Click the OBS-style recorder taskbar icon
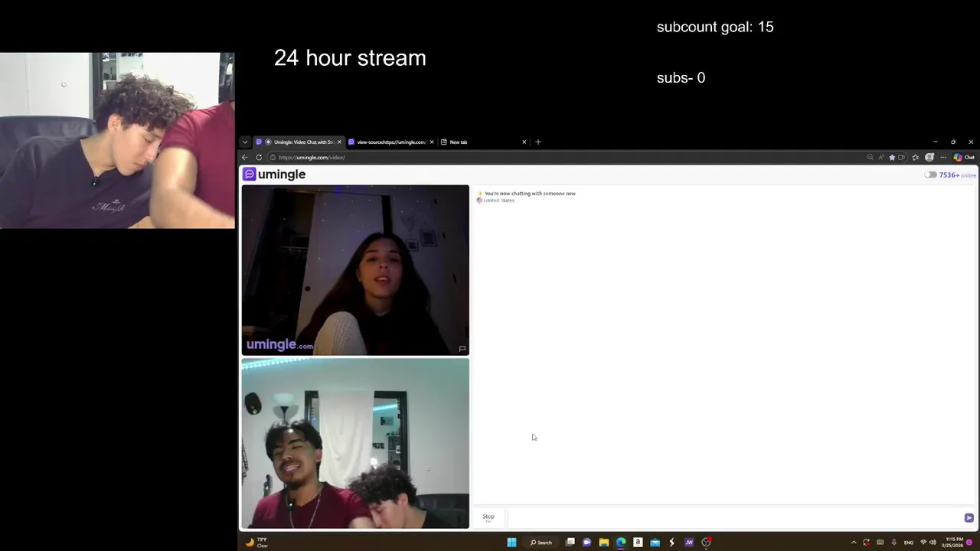This screenshot has width=980, height=551. (706, 543)
